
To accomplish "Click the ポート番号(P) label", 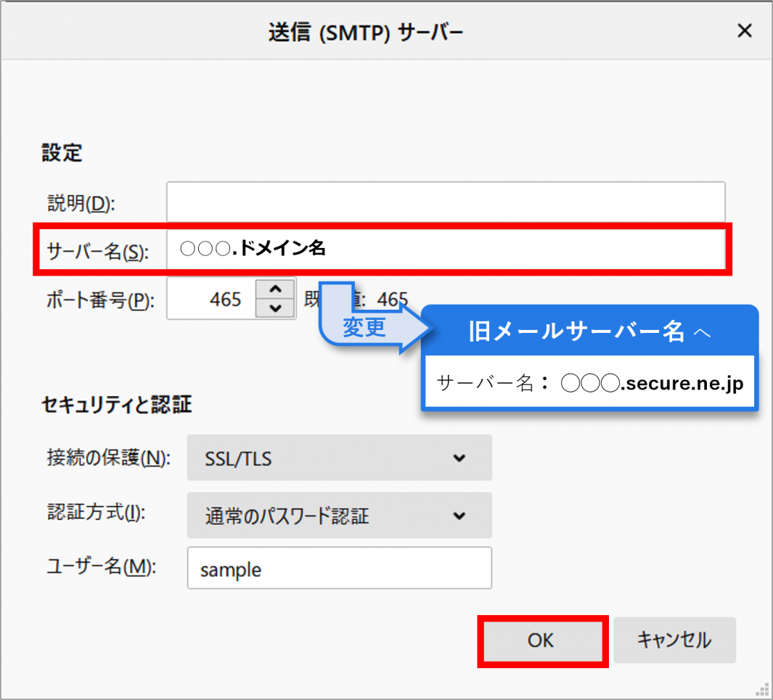I will [x=99, y=300].
